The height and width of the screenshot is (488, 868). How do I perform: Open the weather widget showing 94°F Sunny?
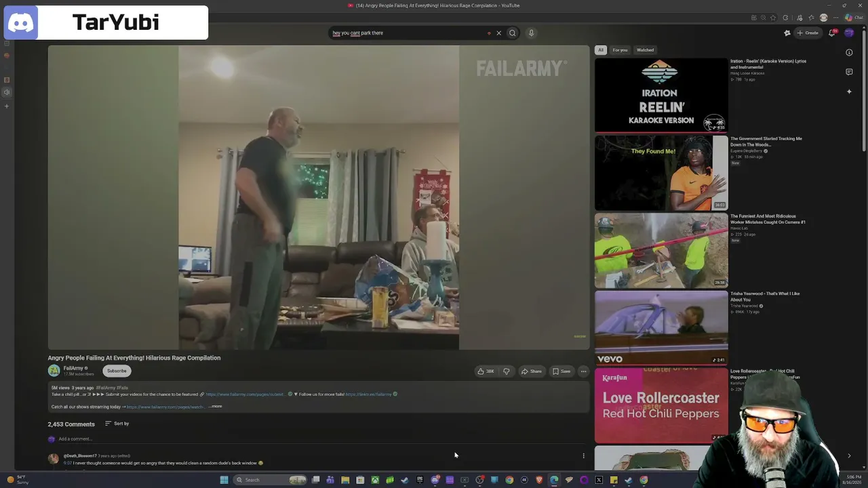click(x=17, y=480)
